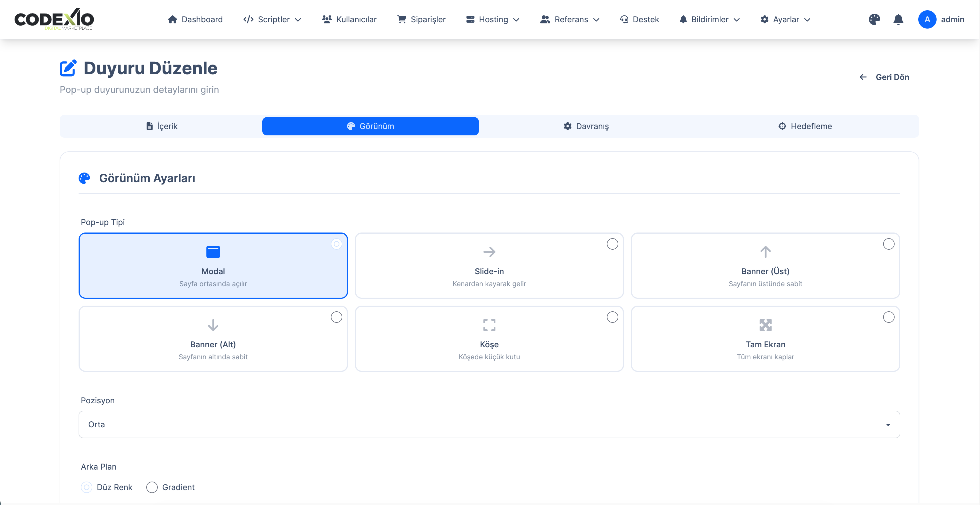980x505 pixels.
Task: Select the Düz Renk solid color option
Action: coord(87,487)
